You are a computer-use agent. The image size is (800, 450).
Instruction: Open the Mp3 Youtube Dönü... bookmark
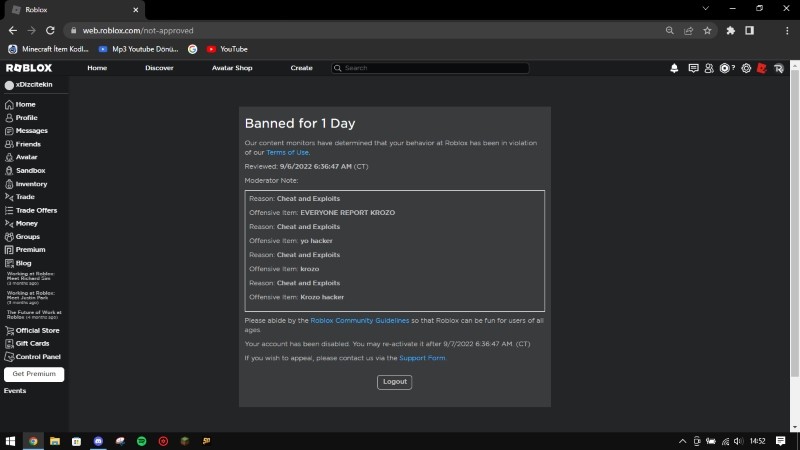[x=139, y=49]
